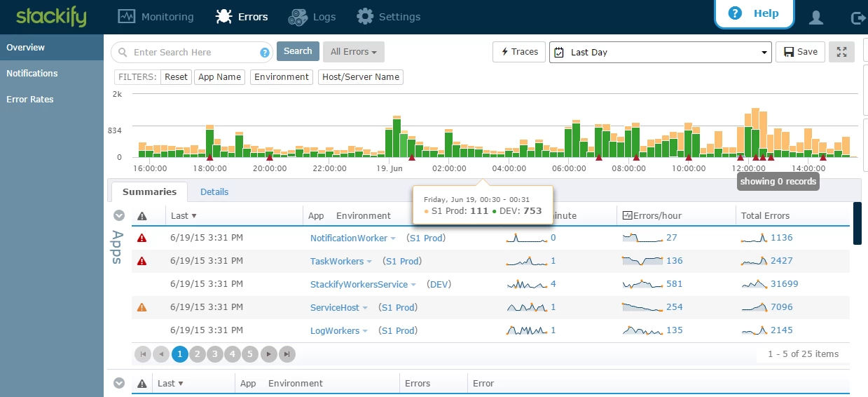Open the Monitoring section
The height and width of the screenshot is (397, 868).
point(156,16)
